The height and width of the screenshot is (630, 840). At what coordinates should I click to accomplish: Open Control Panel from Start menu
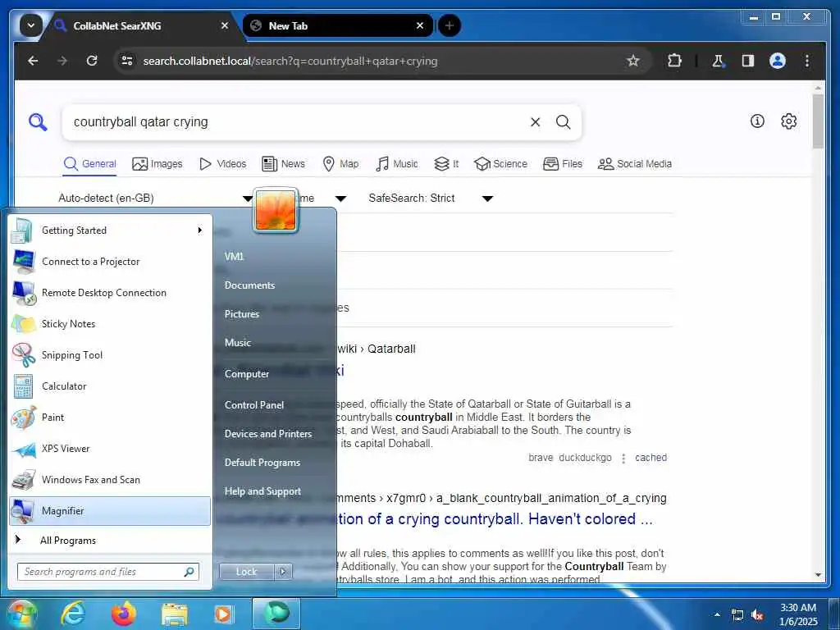(254, 405)
